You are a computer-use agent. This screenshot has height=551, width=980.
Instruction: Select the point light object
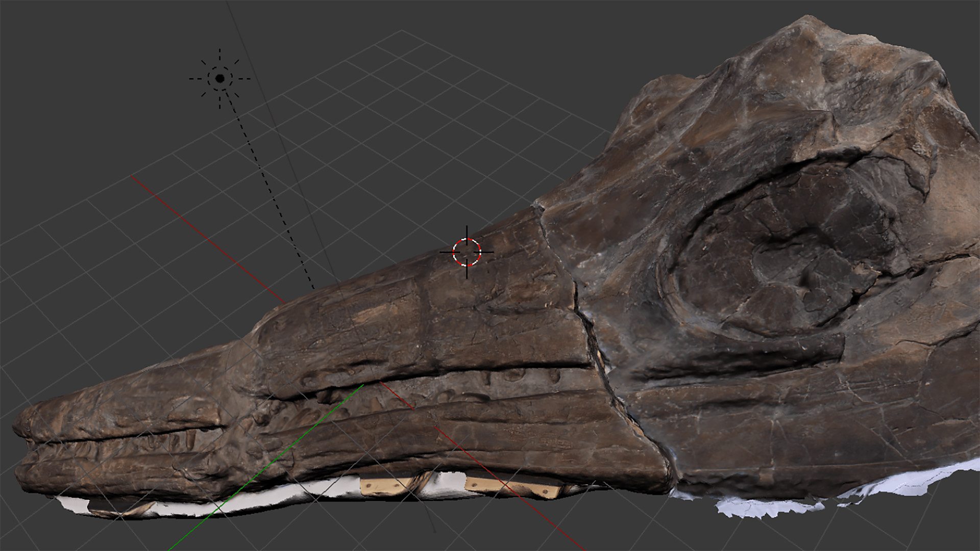click(x=220, y=79)
